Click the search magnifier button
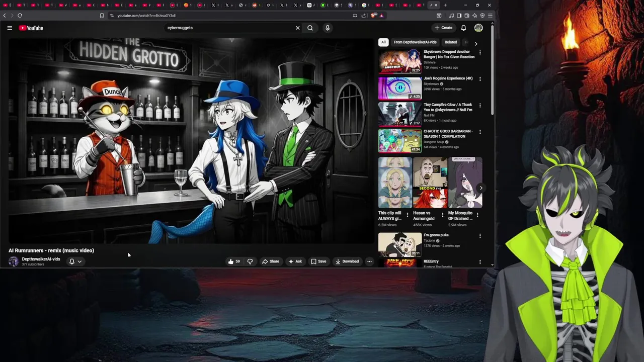This screenshot has width=644, height=362. point(310,28)
